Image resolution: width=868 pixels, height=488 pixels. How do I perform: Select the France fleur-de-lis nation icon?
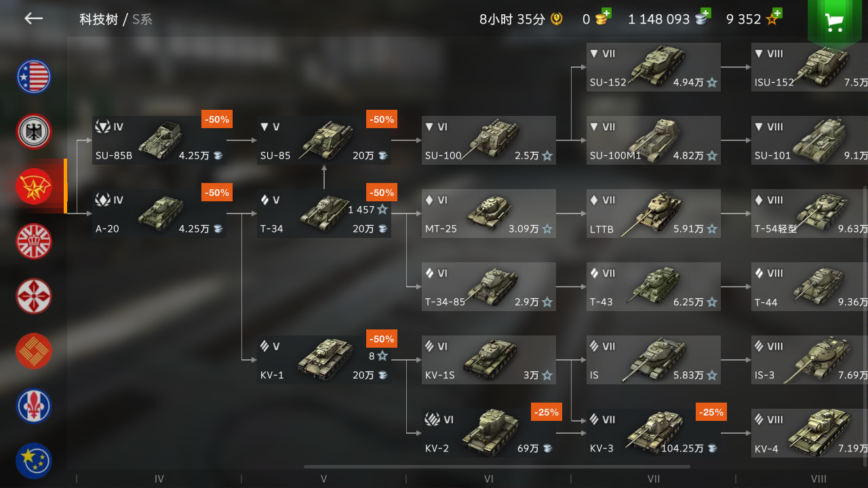(x=34, y=406)
